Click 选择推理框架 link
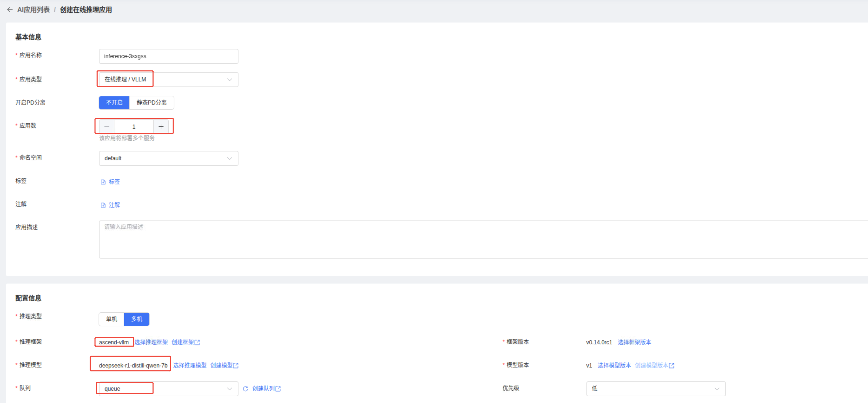The width and height of the screenshot is (868, 403). tap(151, 342)
